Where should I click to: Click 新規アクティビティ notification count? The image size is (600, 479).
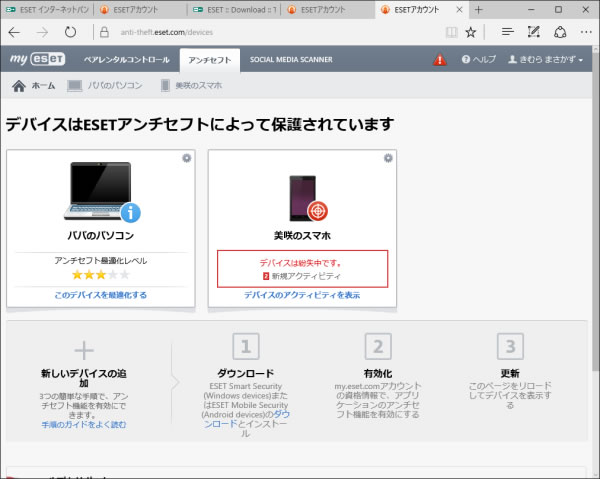[x=302, y=276]
